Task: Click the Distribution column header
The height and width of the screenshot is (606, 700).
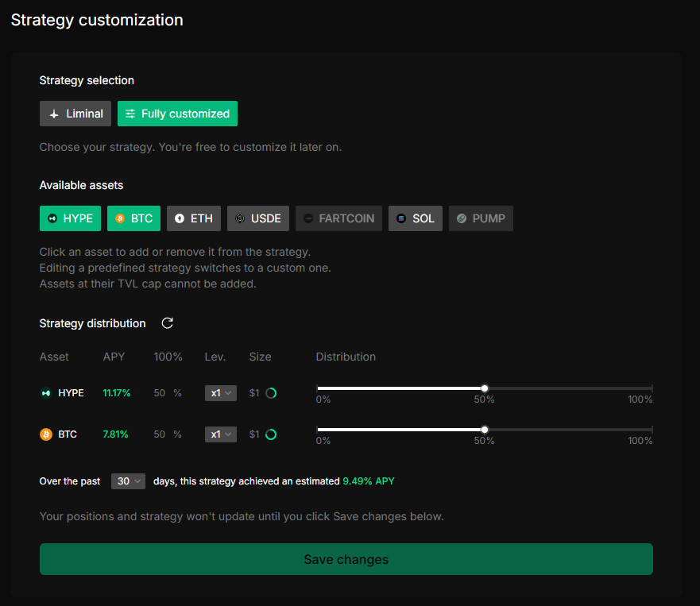Action: pyautogui.click(x=346, y=357)
